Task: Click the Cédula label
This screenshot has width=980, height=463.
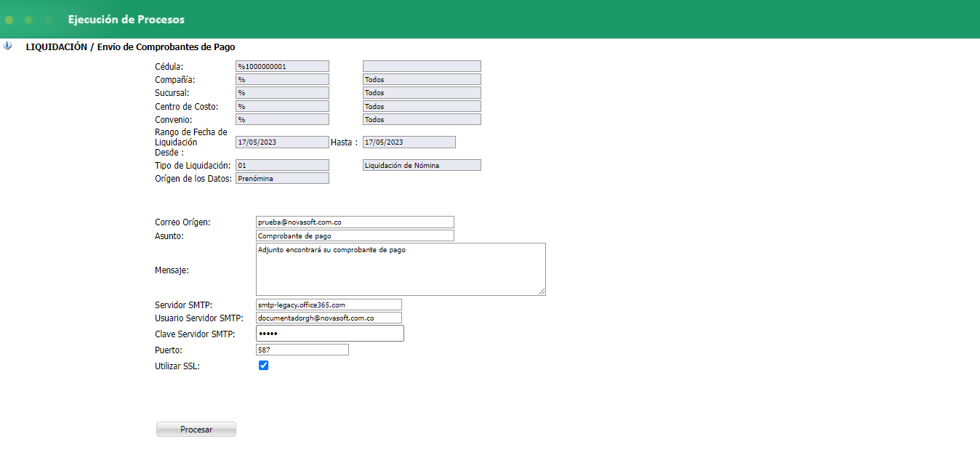Action: [169, 67]
